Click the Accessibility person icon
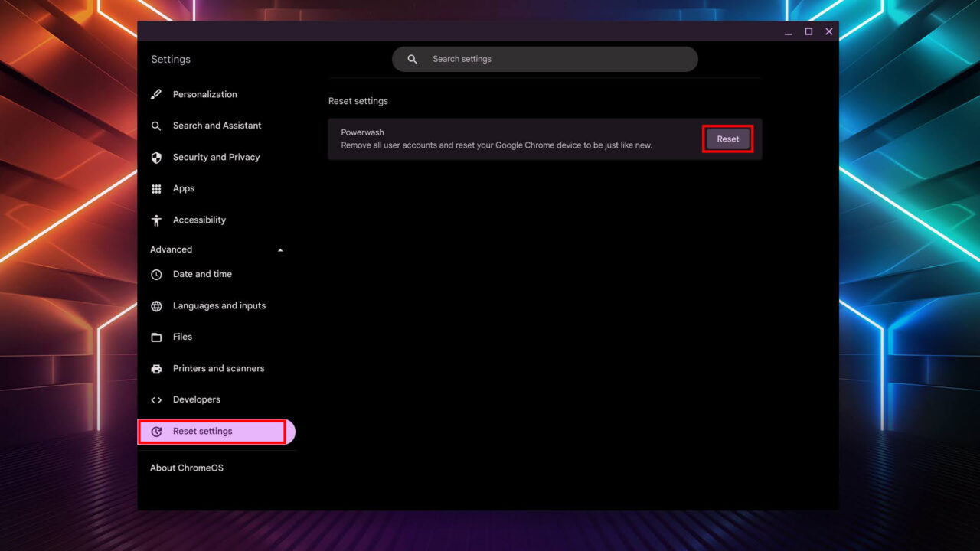 (x=155, y=220)
